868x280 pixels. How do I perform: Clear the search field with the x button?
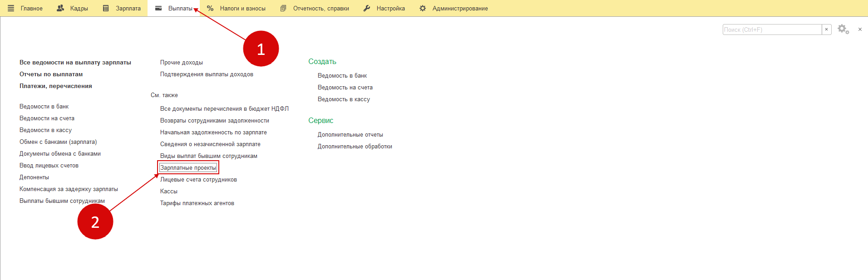pos(826,29)
